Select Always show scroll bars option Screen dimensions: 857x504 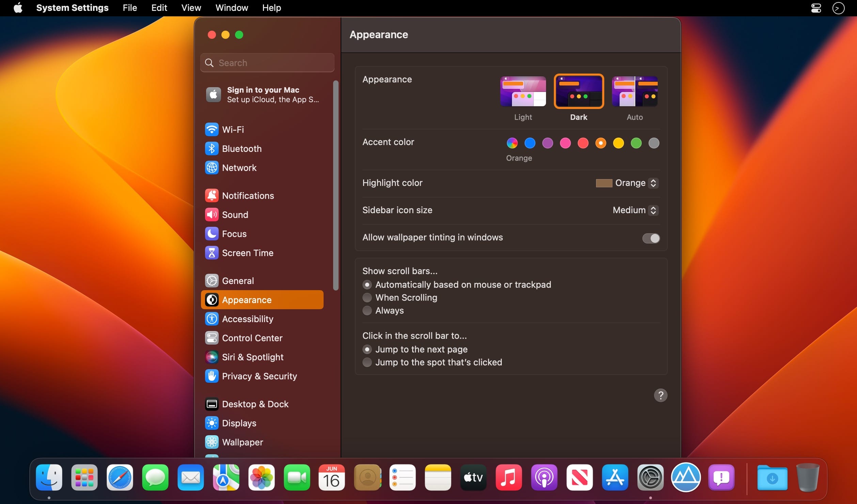[367, 310]
